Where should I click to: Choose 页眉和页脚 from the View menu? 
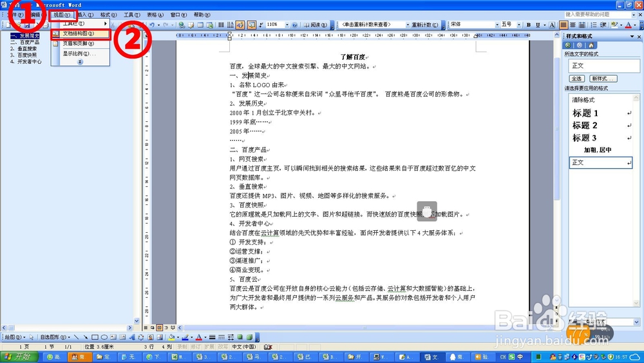pos(81,44)
